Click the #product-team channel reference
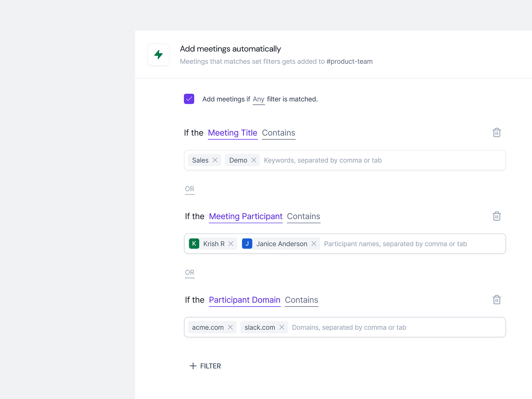Viewport: 532px width, 399px height. [x=349, y=61]
